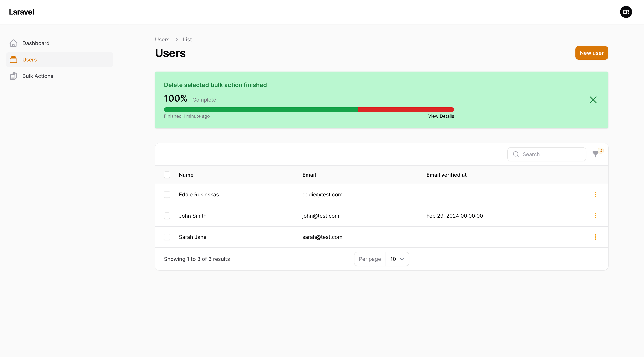
Task: Click the Dashboard home icon
Action: pyautogui.click(x=13, y=43)
